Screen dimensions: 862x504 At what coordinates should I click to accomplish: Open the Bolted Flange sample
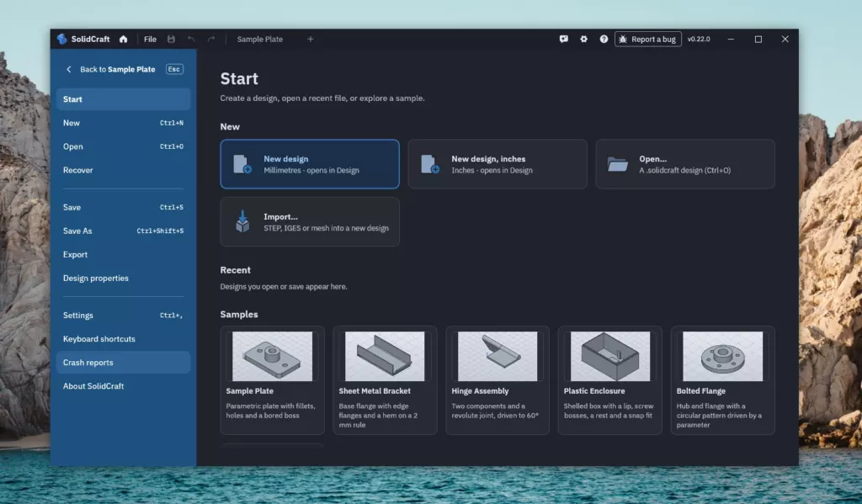(723, 380)
